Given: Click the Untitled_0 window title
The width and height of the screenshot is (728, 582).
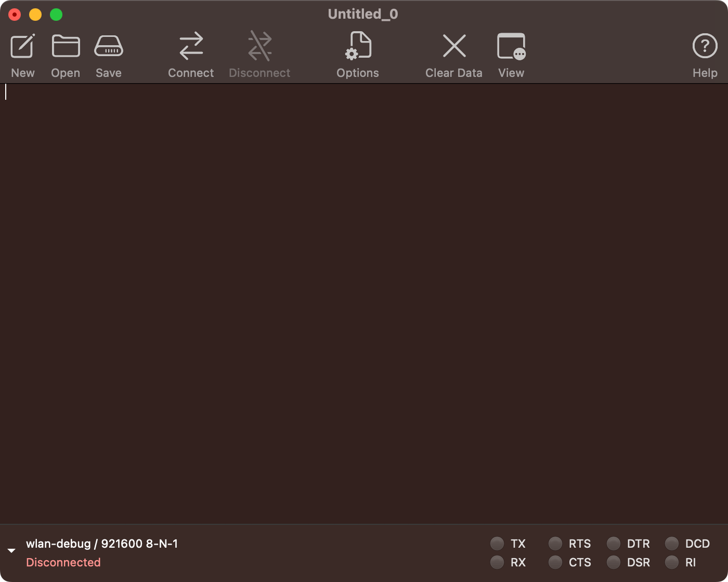Looking at the screenshot, I should 363,14.
